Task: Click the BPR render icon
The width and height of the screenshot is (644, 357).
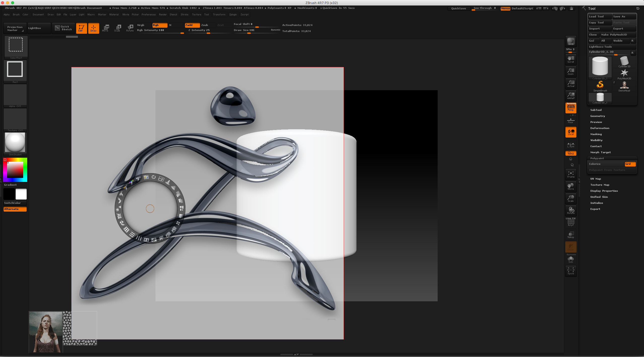Action: [570, 41]
